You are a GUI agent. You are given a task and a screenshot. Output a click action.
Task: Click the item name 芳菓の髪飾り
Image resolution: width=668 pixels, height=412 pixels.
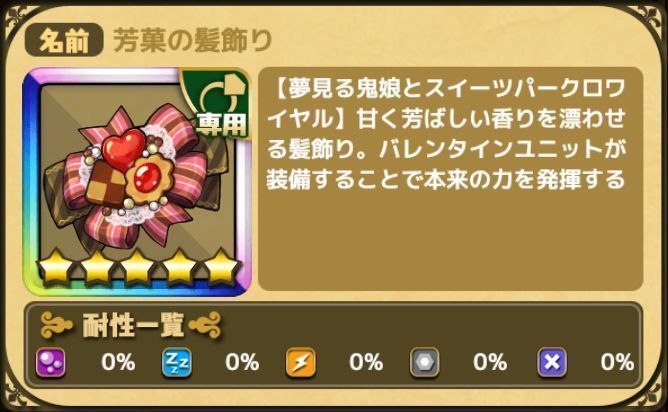coord(193,41)
